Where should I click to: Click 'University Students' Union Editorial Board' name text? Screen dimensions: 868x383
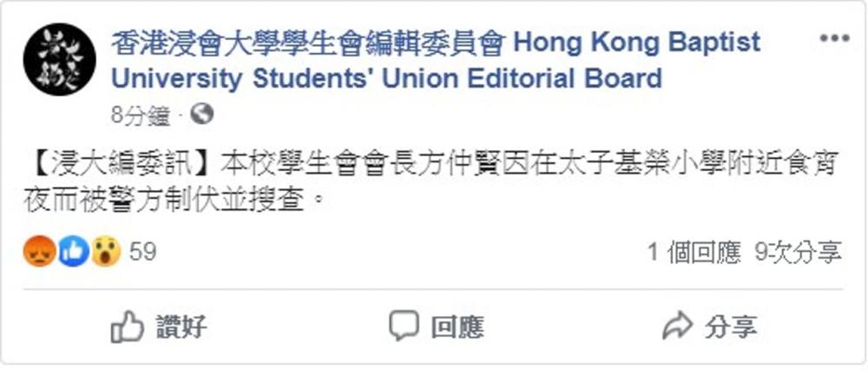(386, 79)
